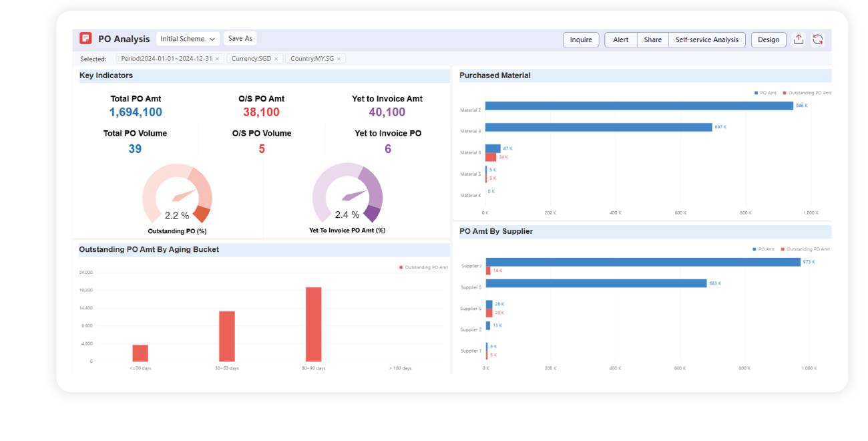This screenshot has width=868, height=441.
Task: Open the Initial Scheme dropdown
Action: [x=188, y=39]
